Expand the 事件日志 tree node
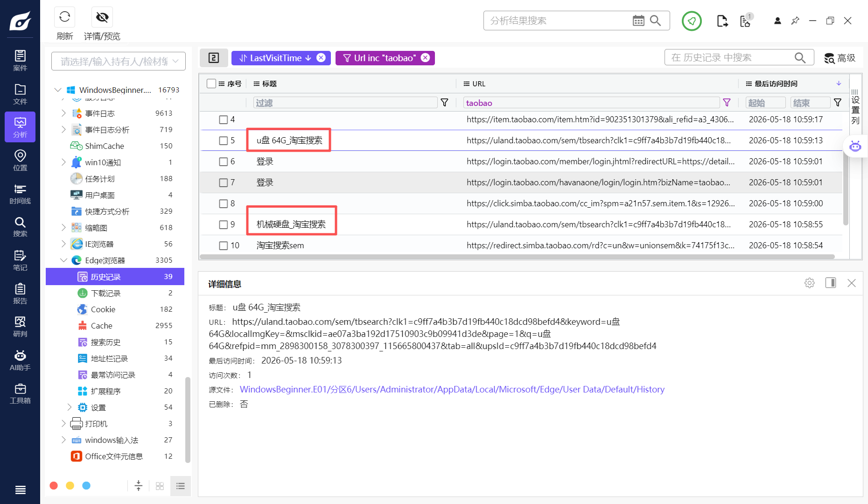 coord(63,113)
